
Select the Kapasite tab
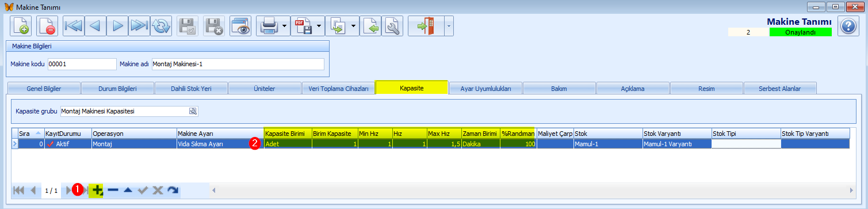411,88
